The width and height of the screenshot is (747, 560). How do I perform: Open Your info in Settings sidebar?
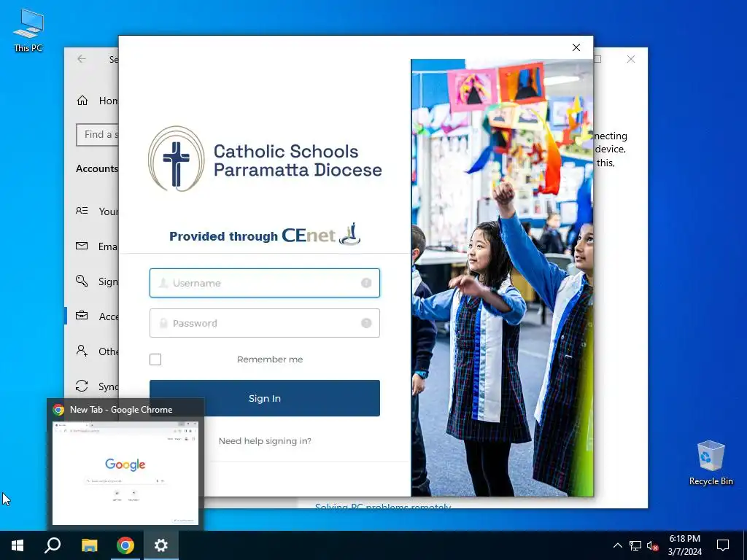(x=97, y=211)
